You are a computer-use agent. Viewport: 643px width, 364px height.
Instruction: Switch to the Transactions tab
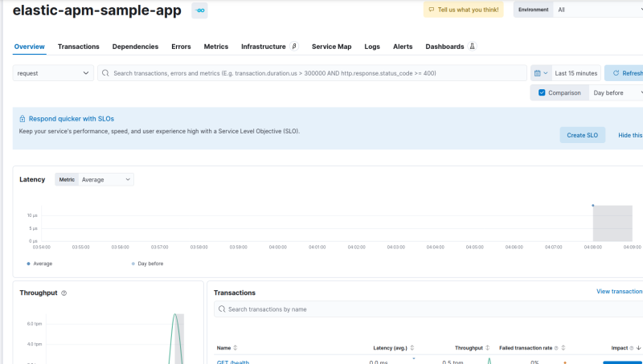79,47
